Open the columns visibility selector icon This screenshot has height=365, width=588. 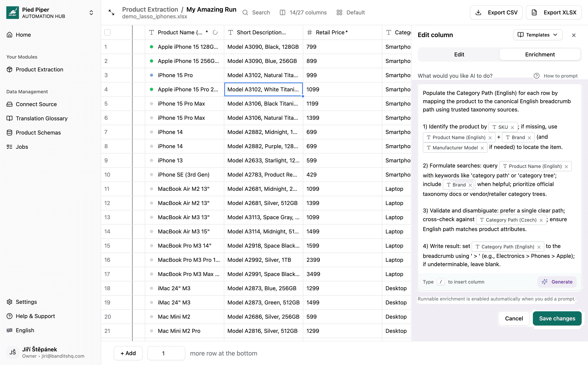tap(282, 13)
